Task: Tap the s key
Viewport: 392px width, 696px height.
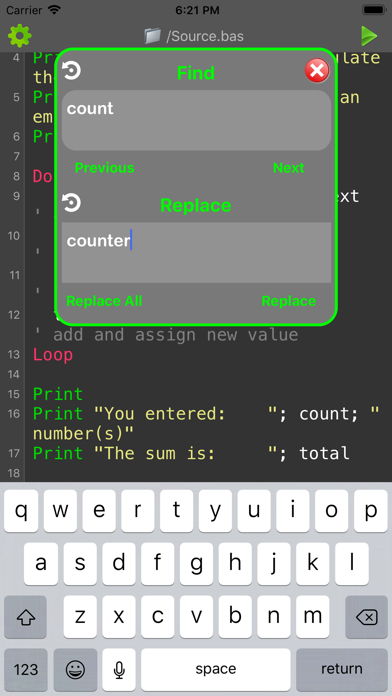Action: 79,563
